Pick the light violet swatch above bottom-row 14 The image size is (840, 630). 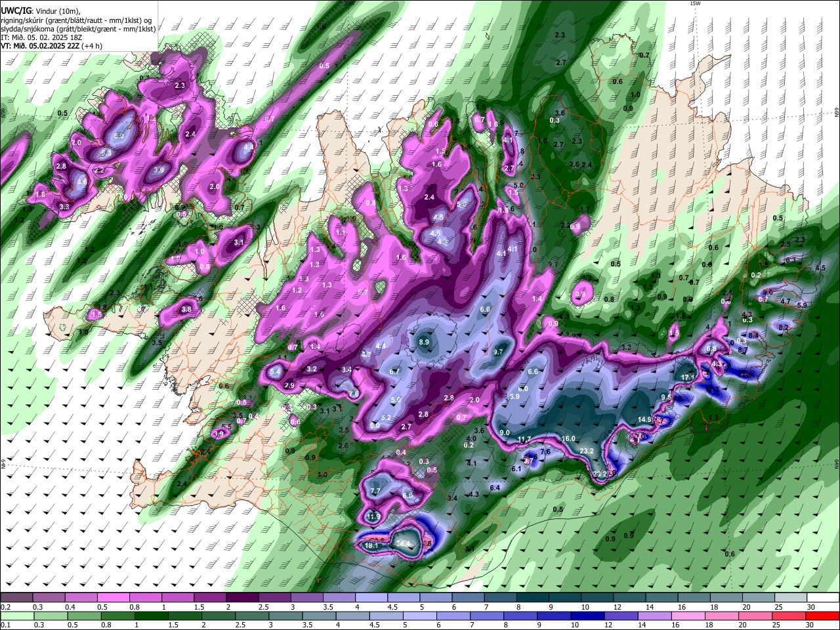[x=654, y=616]
